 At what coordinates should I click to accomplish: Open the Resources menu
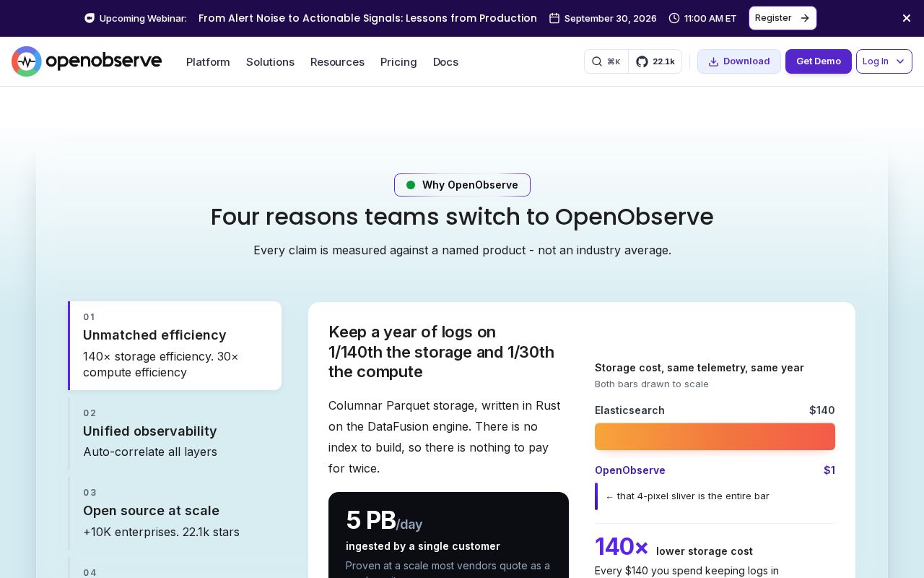pyautogui.click(x=337, y=62)
